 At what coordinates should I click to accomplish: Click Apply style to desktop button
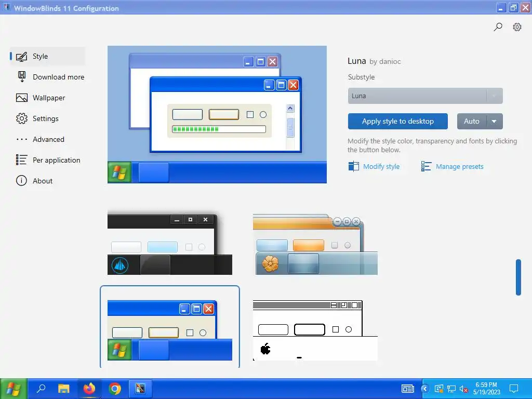pos(397,122)
